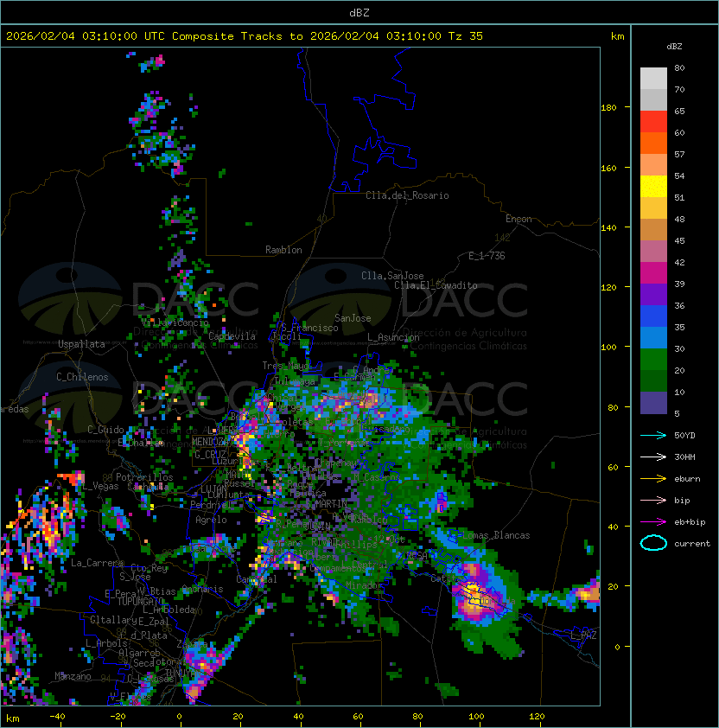Click the white 30HM arrow icon
The height and width of the screenshot is (728, 719).
click(653, 457)
